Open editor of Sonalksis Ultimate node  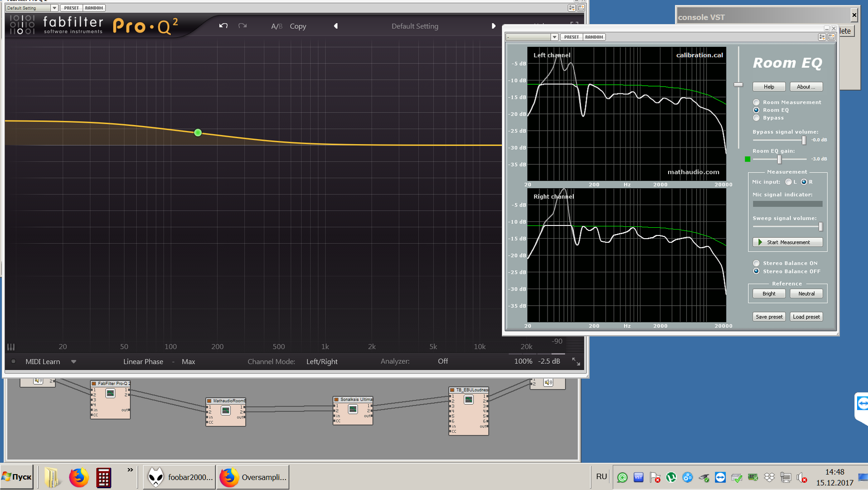pyautogui.click(x=353, y=409)
